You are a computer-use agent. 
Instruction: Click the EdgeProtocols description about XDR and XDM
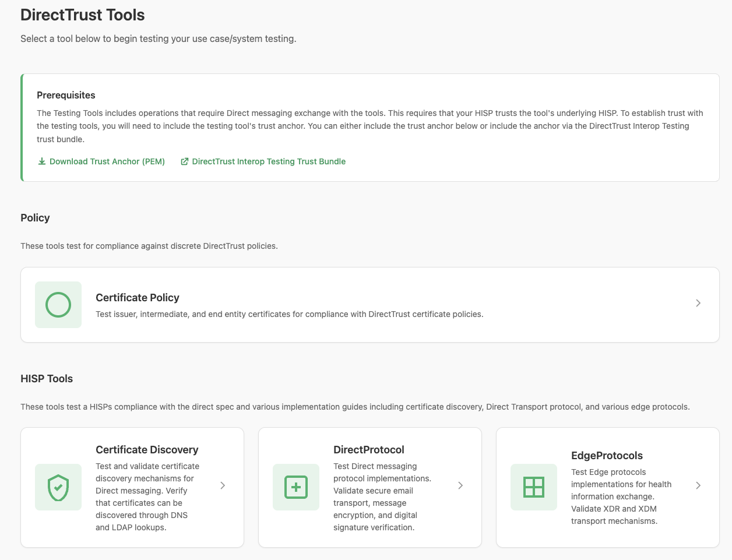pyautogui.click(x=621, y=496)
